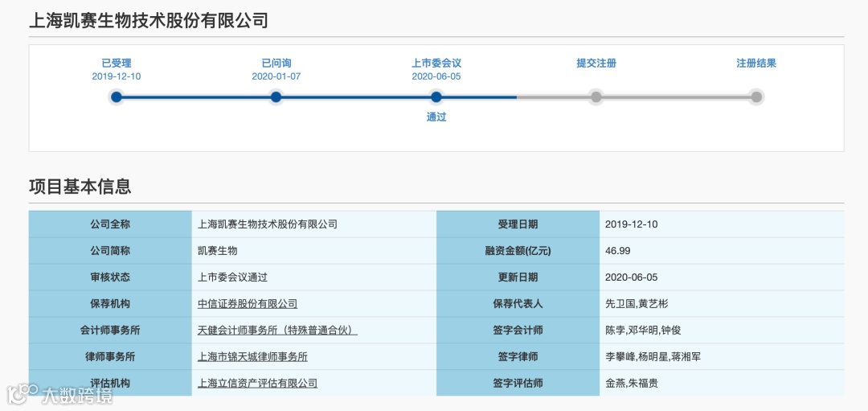Click the 2019-12-10 date under 已受理
868x411 pixels.
click(117, 76)
